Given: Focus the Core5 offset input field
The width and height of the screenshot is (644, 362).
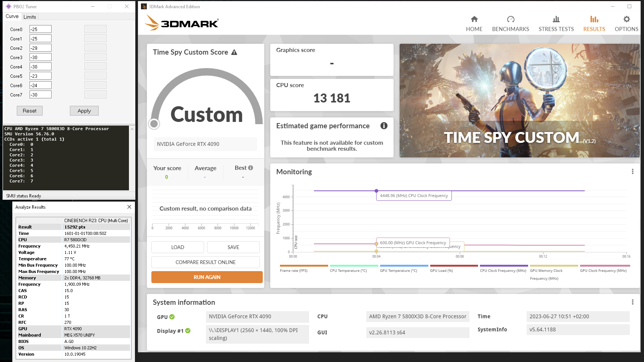Looking at the screenshot, I should click(40, 76).
